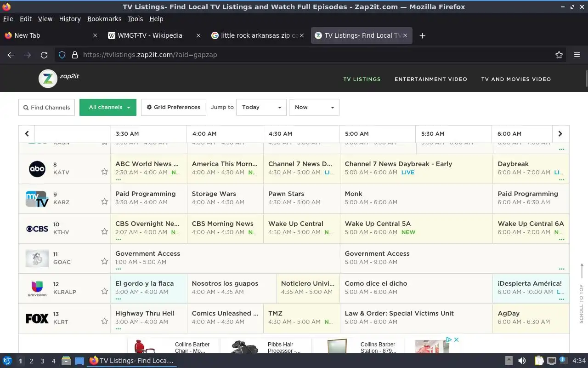588x368 pixels.
Task: Open the FOX channel 13 logo
Action: tap(37, 318)
